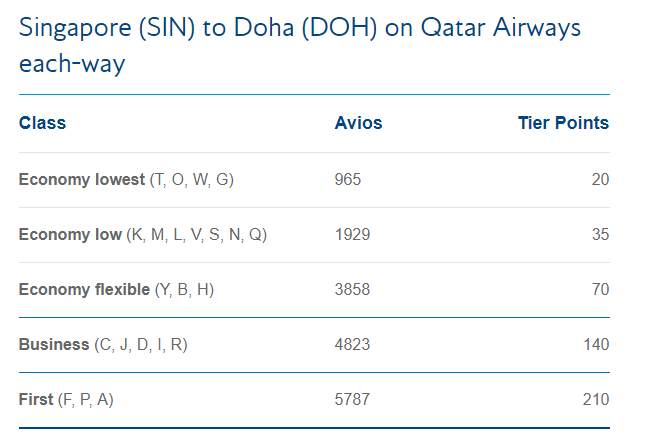Click the 140 tier points value
Image resolution: width=645 pixels, height=442 pixels.
pyautogui.click(x=596, y=345)
